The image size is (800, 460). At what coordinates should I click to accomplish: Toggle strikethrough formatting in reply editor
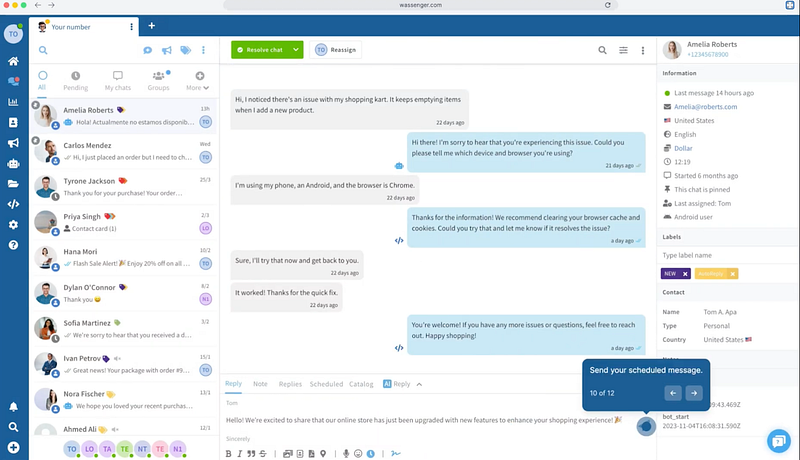click(262, 453)
